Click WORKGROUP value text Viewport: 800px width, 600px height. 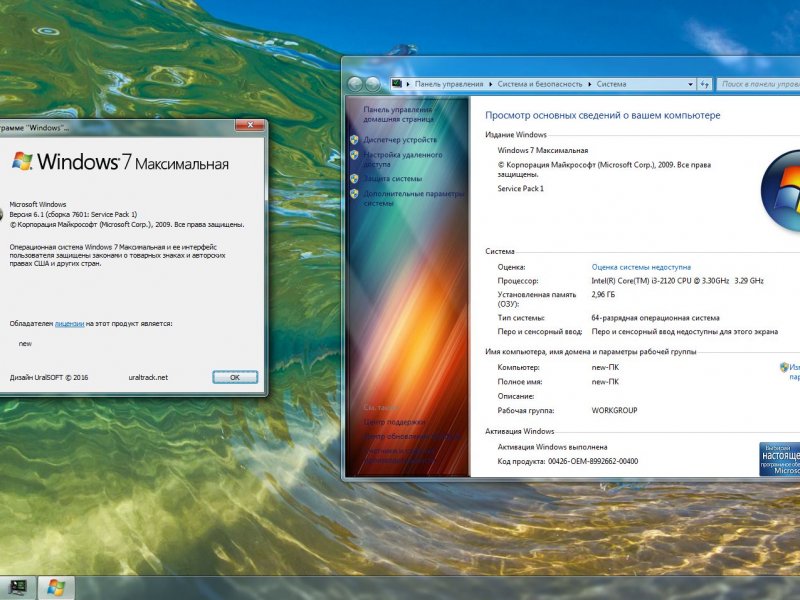pyautogui.click(x=614, y=410)
